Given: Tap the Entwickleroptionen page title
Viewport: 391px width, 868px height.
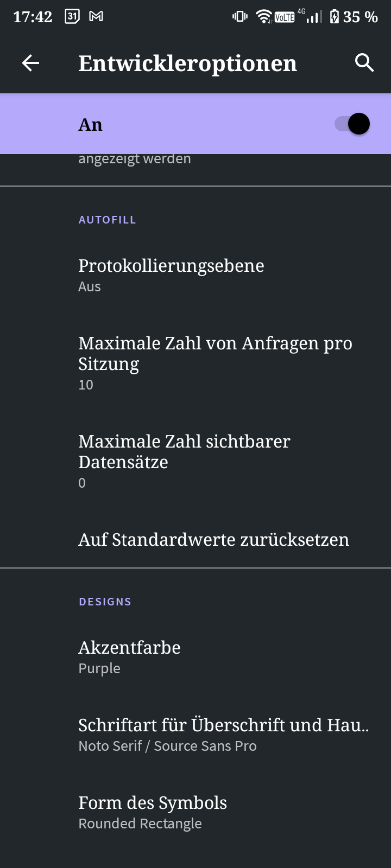Looking at the screenshot, I should [x=187, y=63].
